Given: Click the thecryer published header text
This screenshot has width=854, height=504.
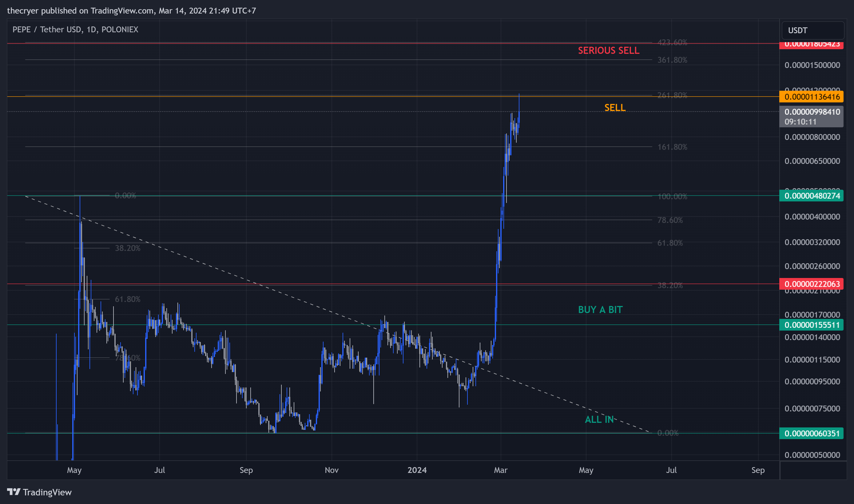Looking at the screenshot, I should 131,10.
